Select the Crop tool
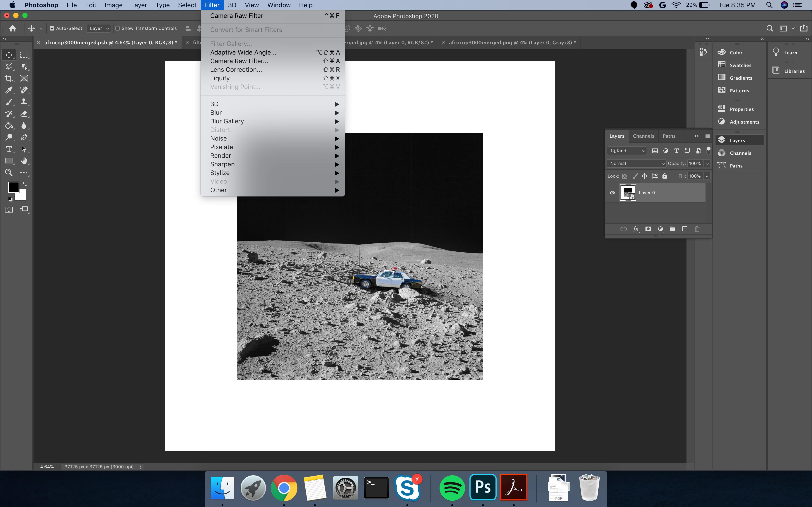The width and height of the screenshot is (812, 507). pyautogui.click(x=9, y=78)
